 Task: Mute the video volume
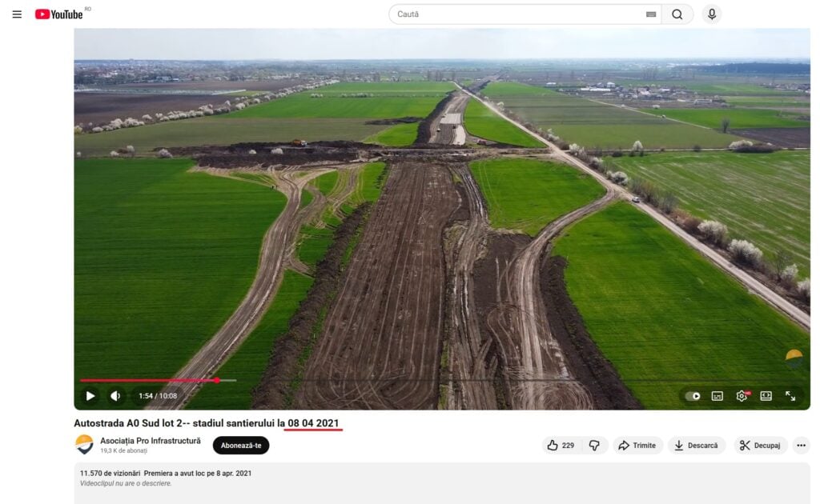(115, 396)
